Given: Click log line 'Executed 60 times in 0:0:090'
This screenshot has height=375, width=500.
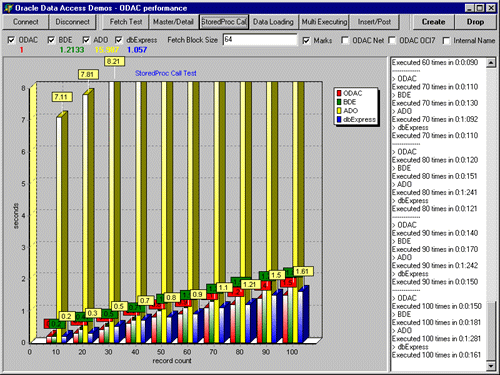Looking at the screenshot, I should pyautogui.click(x=435, y=62).
